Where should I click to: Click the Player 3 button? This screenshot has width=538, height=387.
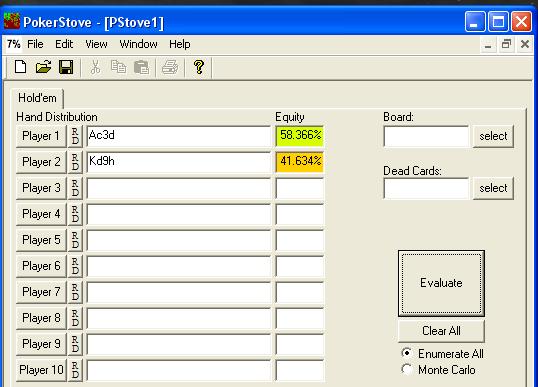[x=41, y=188]
